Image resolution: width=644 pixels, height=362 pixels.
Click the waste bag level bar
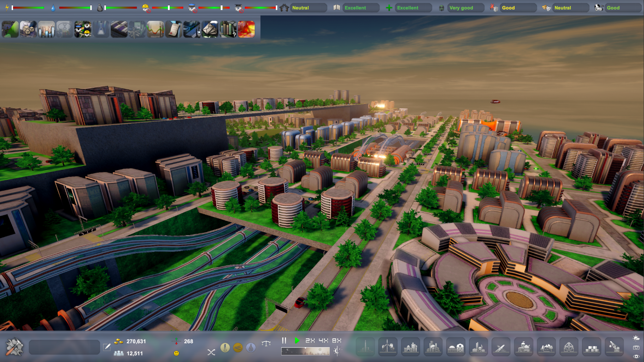pyautogui.click(x=121, y=8)
